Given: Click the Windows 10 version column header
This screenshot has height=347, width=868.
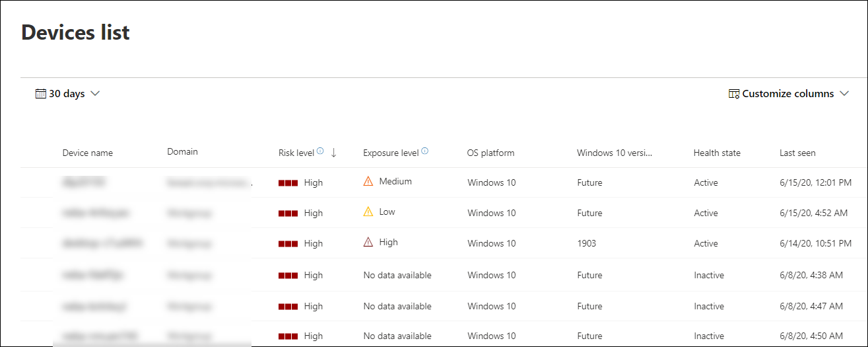Looking at the screenshot, I should 614,153.
